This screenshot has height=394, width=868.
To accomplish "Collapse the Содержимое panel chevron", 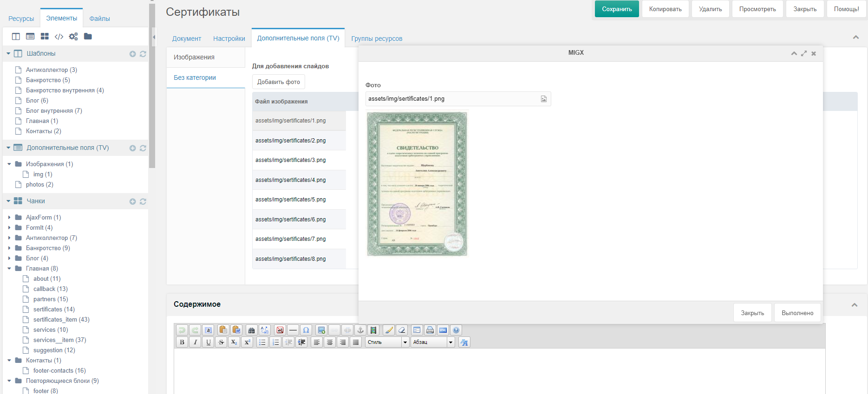I will [854, 305].
